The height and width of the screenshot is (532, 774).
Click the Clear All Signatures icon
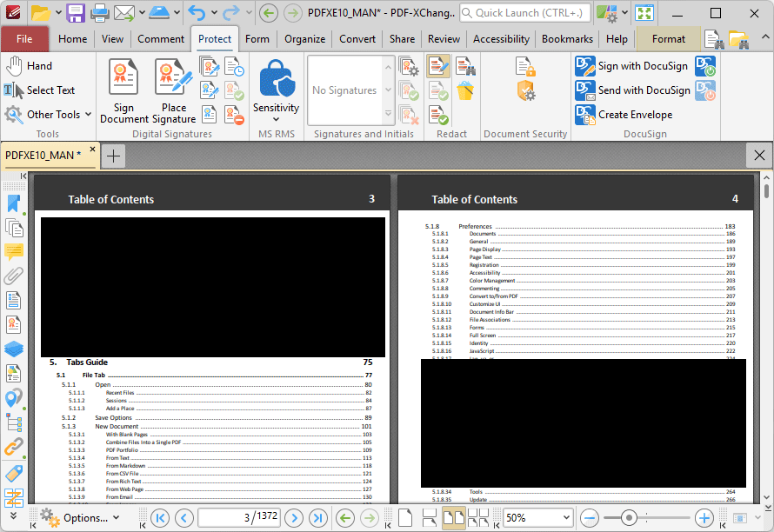coord(234,115)
